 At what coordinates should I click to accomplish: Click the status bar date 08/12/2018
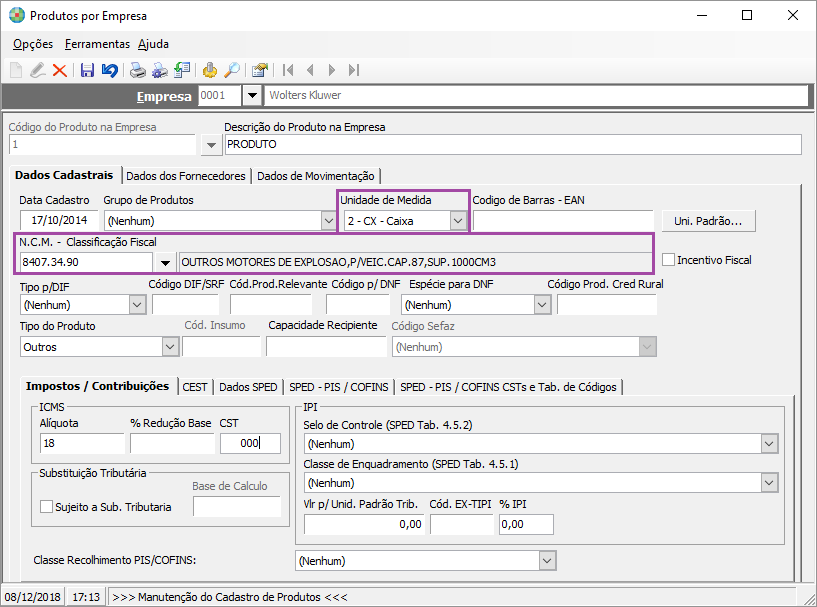click(x=33, y=597)
